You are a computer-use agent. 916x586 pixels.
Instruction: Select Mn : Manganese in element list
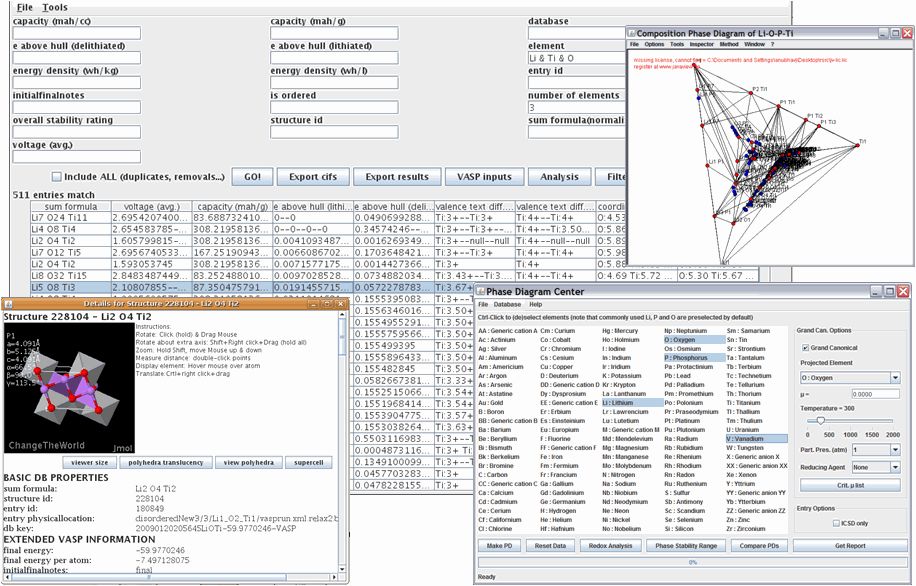click(x=625, y=457)
